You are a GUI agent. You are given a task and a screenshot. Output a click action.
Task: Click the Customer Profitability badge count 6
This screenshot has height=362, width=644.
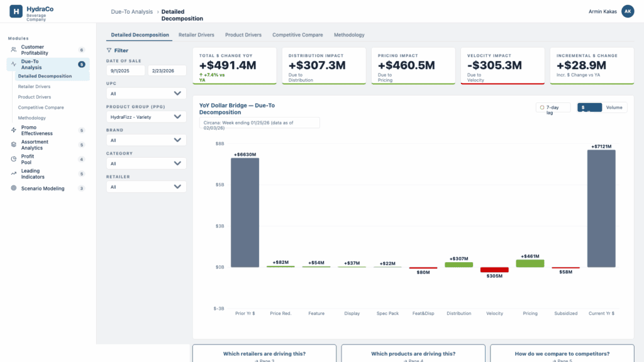(81, 50)
